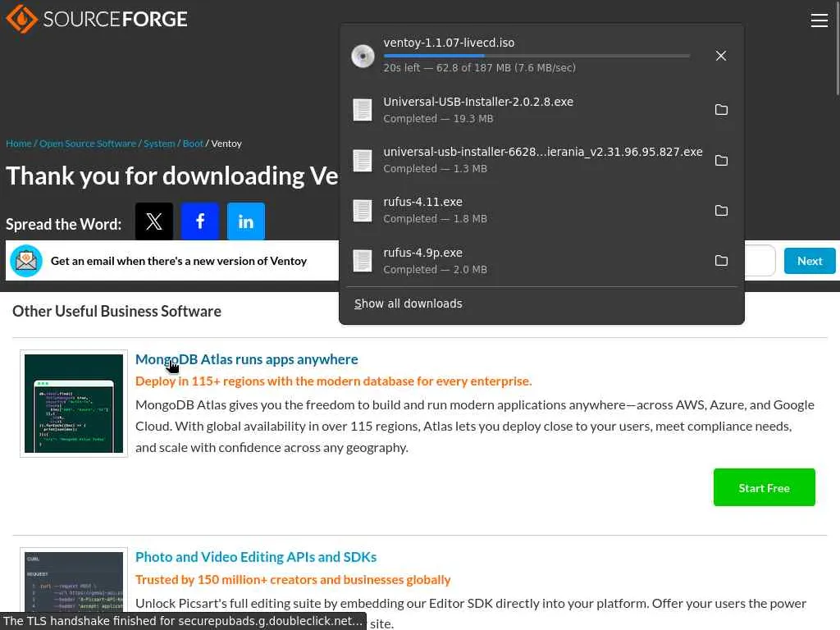The width and height of the screenshot is (840, 630).
Task: Open rufus-4.9p.exe download entry
Action: coord(541,261)
